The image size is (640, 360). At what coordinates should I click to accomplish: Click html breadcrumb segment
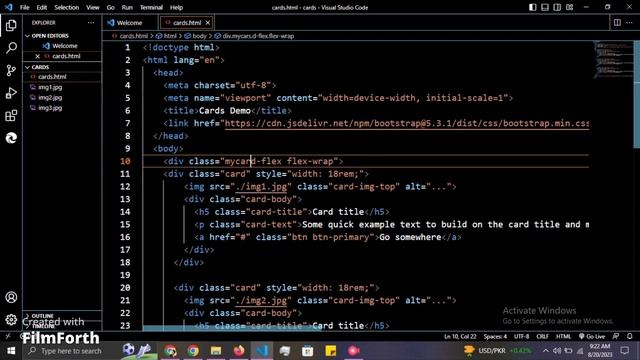[169, 36]
